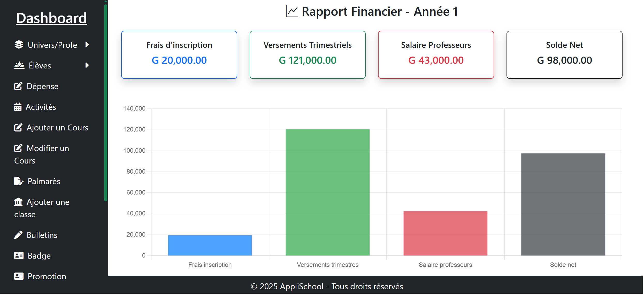Screen dimensions: 644x295
Task: Expand the Univers/Profe submenu arrow
Action: (x=87, y=45)
